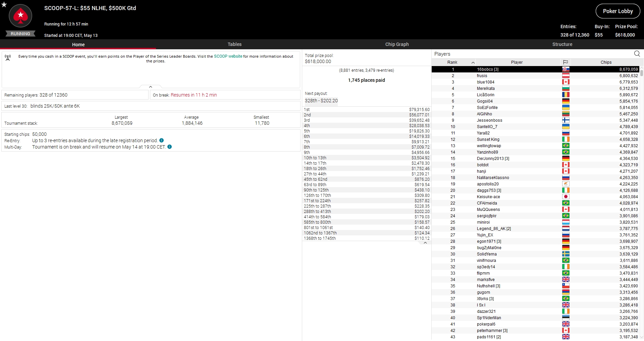Click the star favorite icon at top-left
Image resolution: width=644 pixels, height=341 pixels.
pos(4,4)
